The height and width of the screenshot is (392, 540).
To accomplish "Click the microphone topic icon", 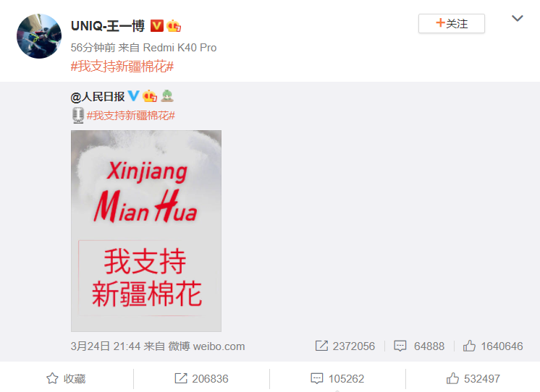I will 78,115.
